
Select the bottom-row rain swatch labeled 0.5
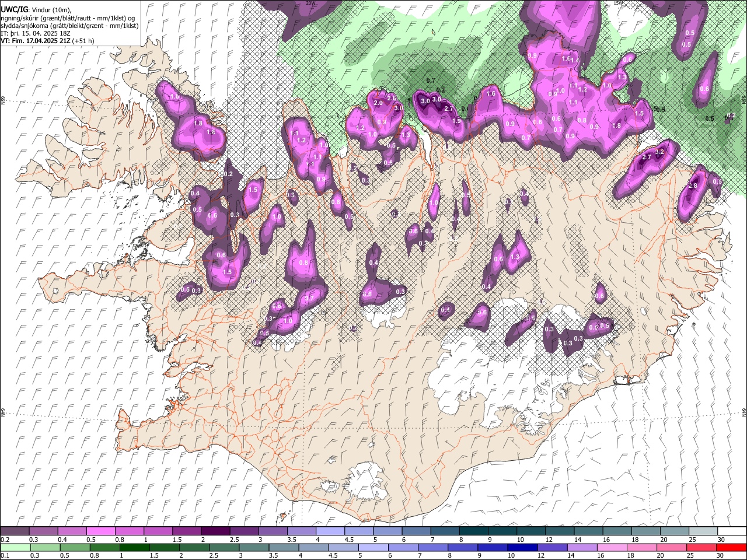[75, 547]
